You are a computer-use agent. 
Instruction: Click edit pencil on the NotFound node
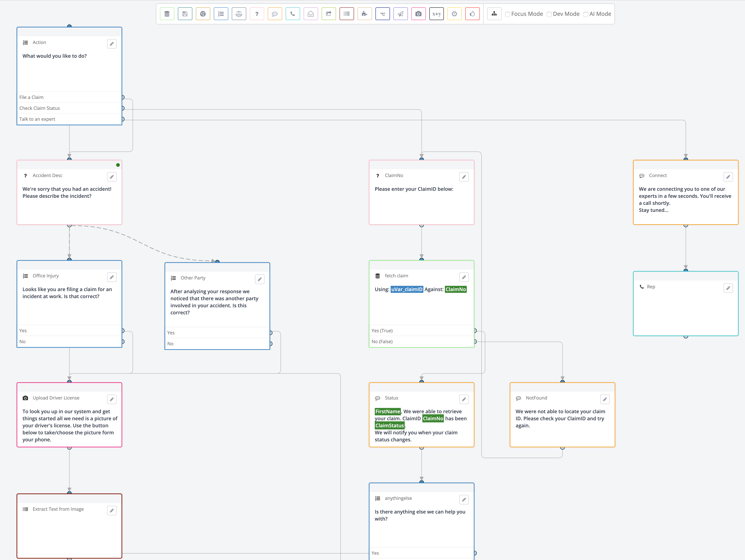tap(605, 399)
